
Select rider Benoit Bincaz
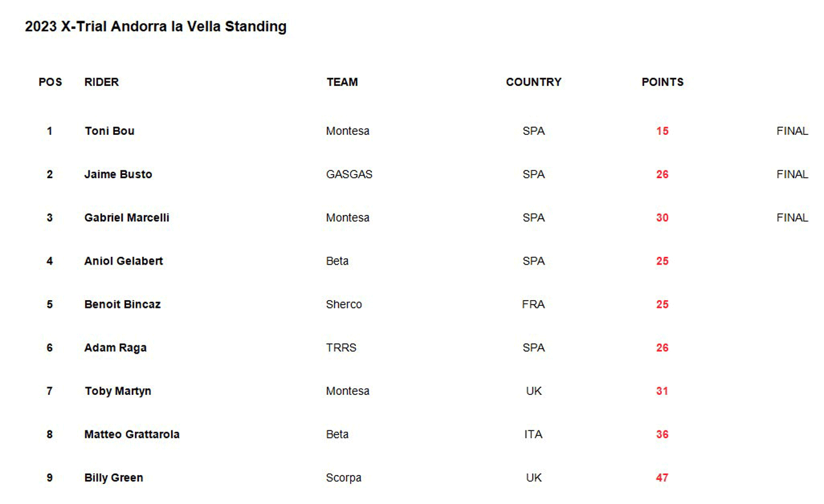122,304
